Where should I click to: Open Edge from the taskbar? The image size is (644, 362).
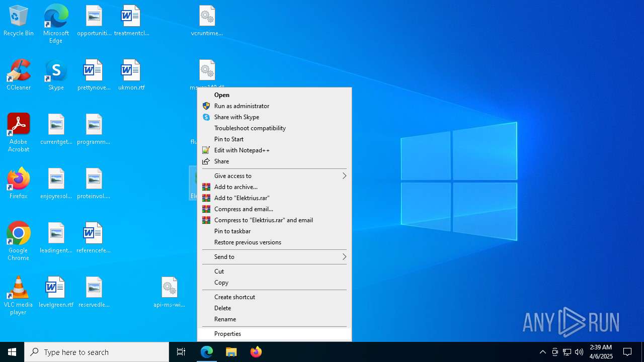click(x=207, y=352)
